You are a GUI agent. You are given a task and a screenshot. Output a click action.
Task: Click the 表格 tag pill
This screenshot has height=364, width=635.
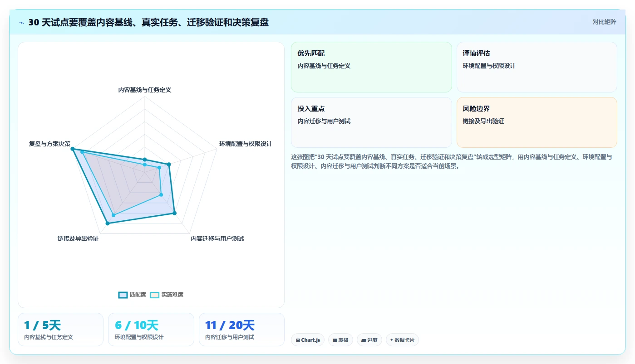[340, 340]
